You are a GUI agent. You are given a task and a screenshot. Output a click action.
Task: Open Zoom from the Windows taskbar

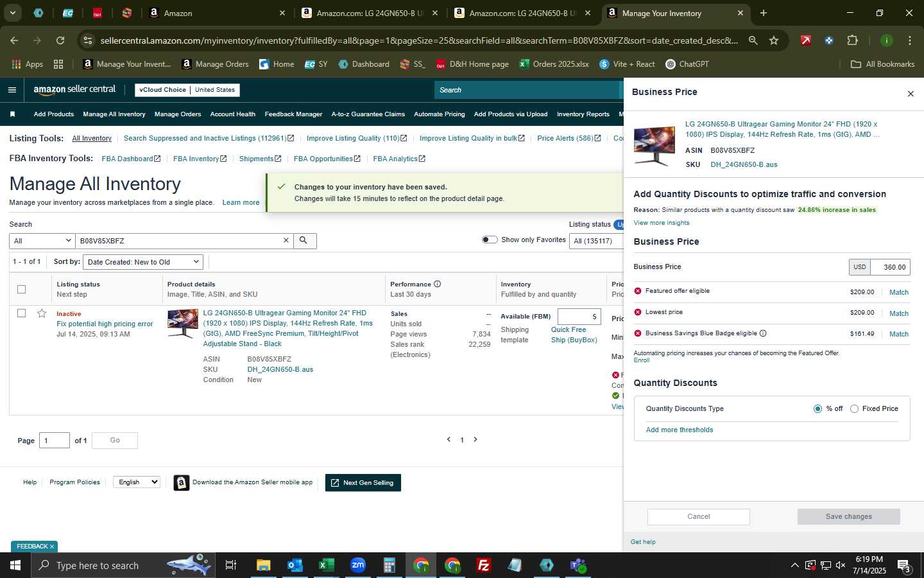(358, 565)
